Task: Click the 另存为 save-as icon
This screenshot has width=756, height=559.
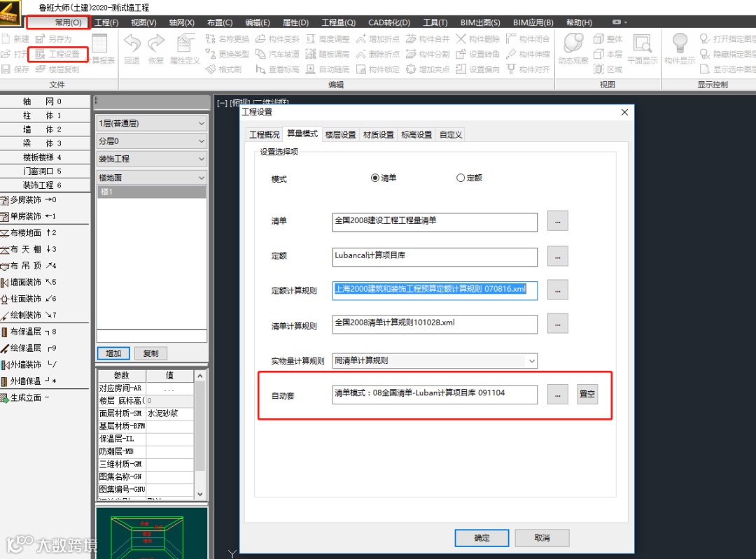Action: click(x=40, y=39)
